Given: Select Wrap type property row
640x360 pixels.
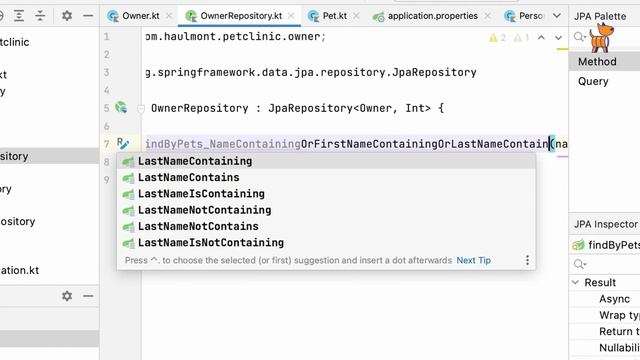Looking at the screenshot, I should click(619, 315).
